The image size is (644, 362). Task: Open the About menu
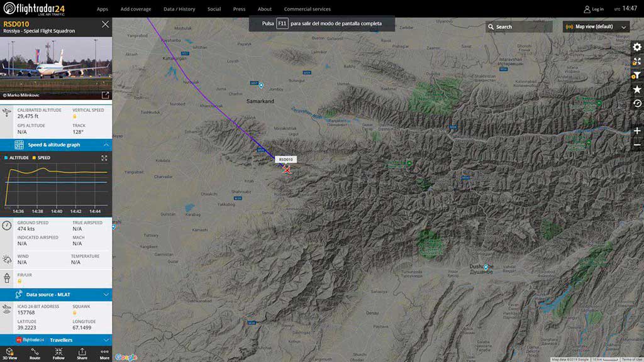[x=265, y=9]
